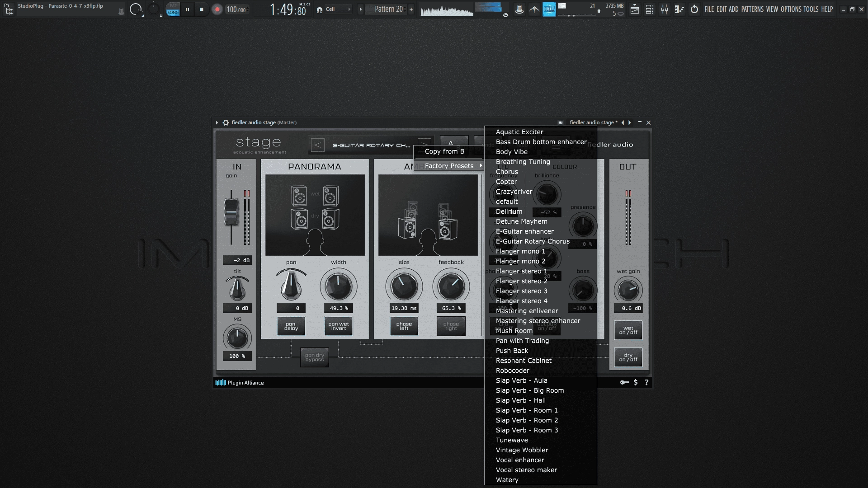Image resolution: width=868 pixels, height=488 pixels.
Task: Open the HELP menu
Action: (x=827, y=9)
